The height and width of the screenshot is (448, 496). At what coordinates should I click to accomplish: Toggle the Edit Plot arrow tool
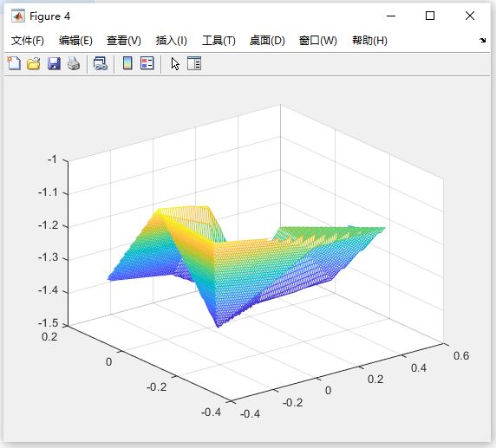point(175,64)
